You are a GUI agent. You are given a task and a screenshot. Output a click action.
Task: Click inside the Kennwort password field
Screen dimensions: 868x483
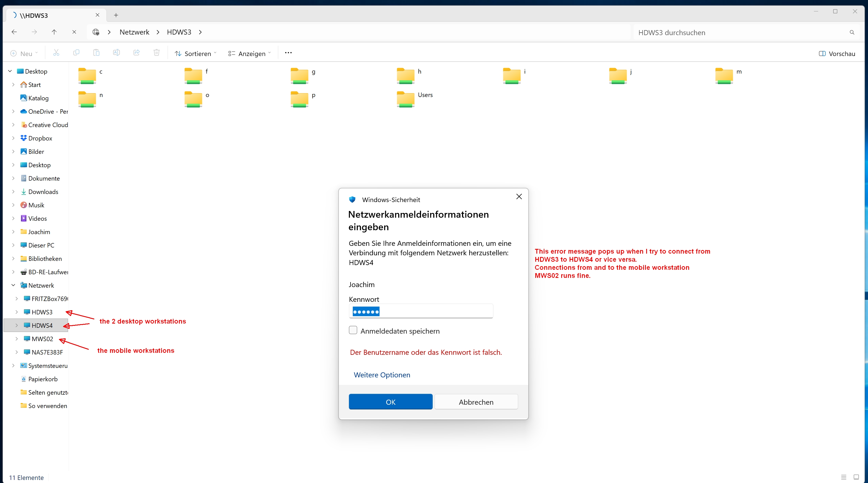click(420, 311)
